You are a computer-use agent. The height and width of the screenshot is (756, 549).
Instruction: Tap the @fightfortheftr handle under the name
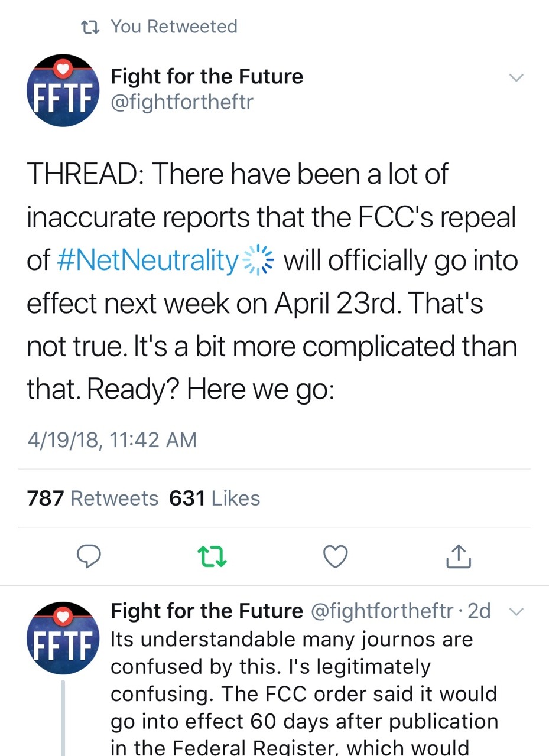[182, 102]
